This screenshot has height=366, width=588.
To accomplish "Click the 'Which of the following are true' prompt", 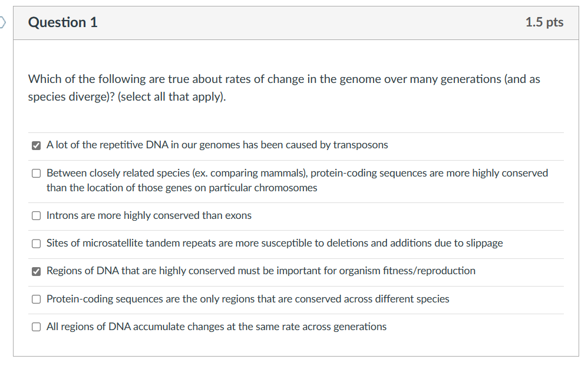I will tap(284, 79).
